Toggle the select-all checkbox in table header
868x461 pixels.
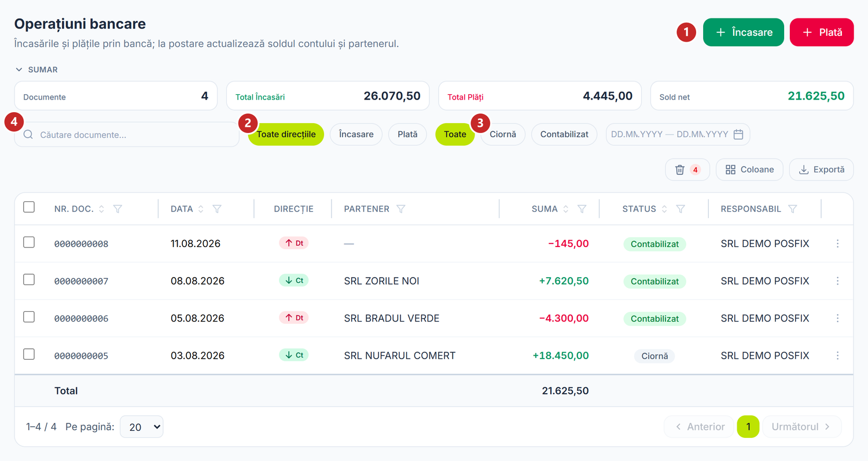tap(29, 207)
